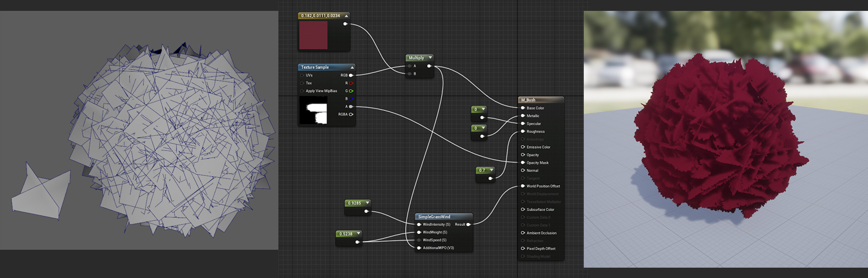Open the 0.9285 constant node dropdown

367,203
